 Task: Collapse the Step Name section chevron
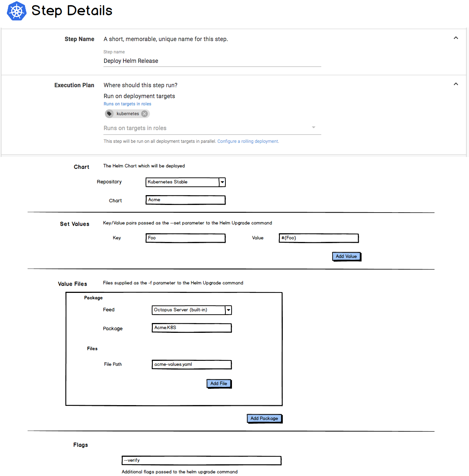(x=456, y=37)
